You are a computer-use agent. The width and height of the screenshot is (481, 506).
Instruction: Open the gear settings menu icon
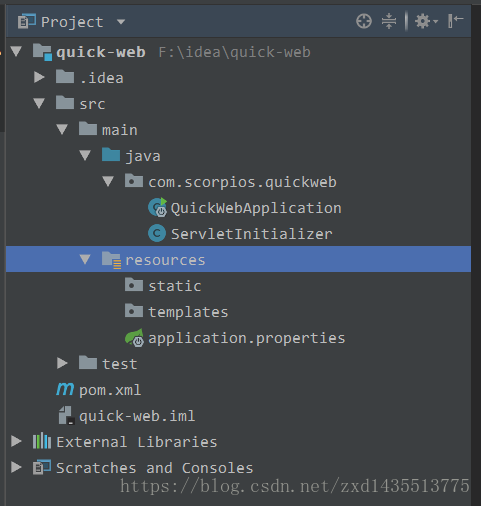pyautogui.click(x=426, y=21)
